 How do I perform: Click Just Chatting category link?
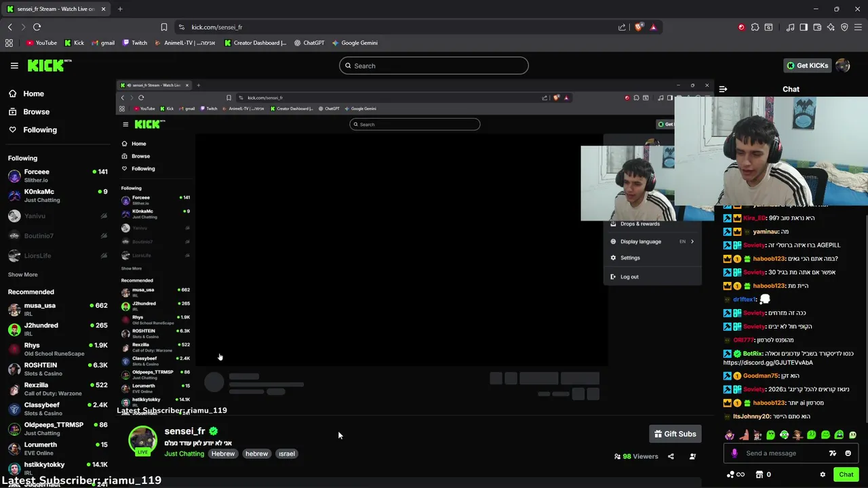coord(184,453)
